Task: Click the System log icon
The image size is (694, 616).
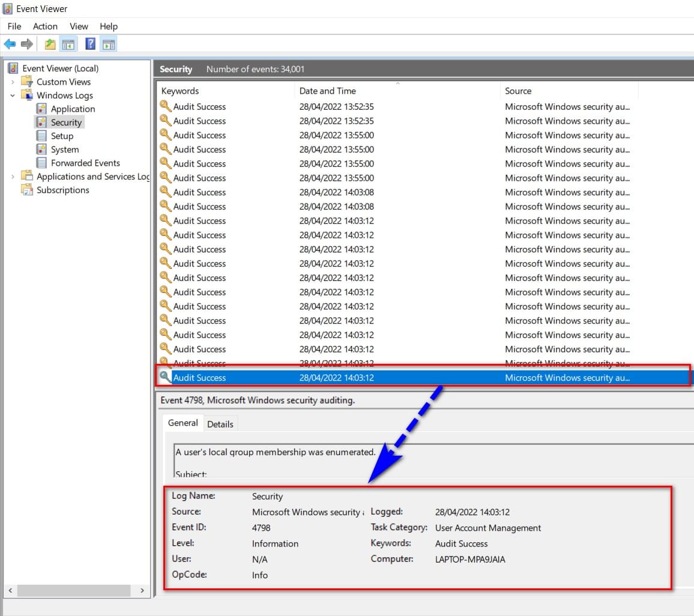Action: point(41,149)
